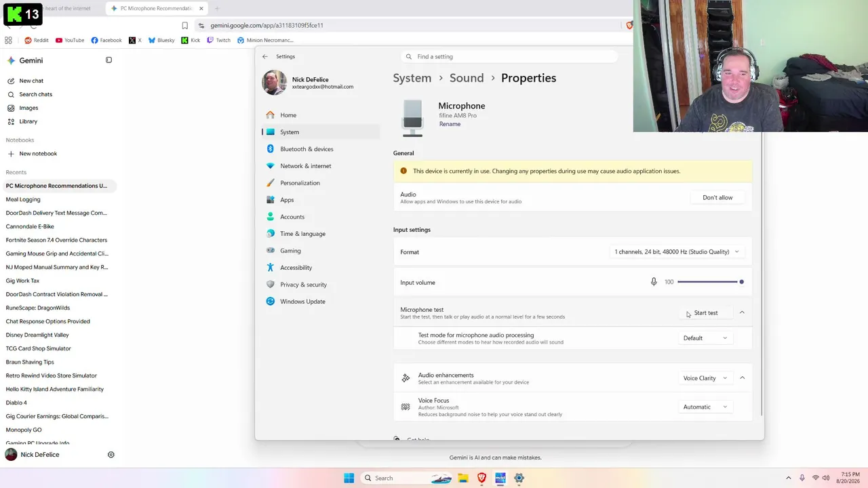Close the PC Microphone Recommendations tab

201,9
